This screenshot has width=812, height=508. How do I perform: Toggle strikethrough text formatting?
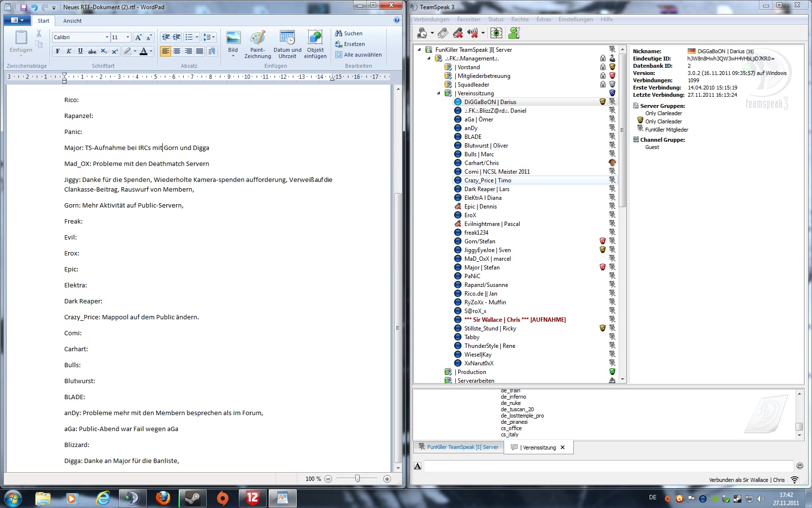(92, 51)
